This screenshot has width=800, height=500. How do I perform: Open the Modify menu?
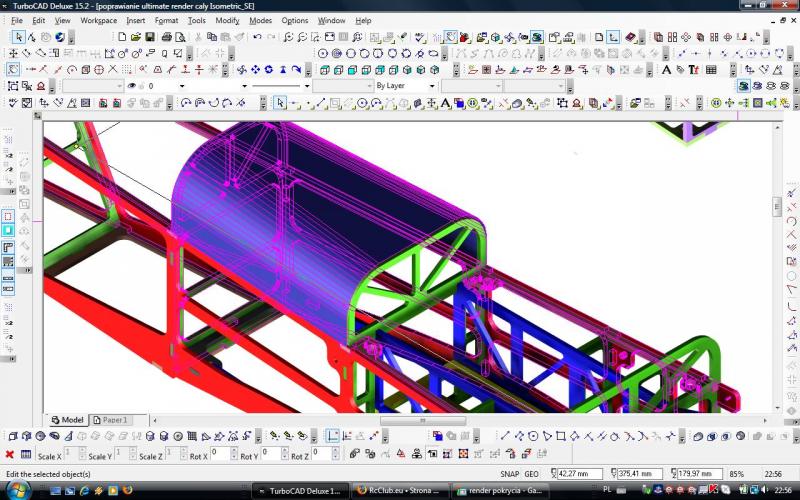pos(227,20)
